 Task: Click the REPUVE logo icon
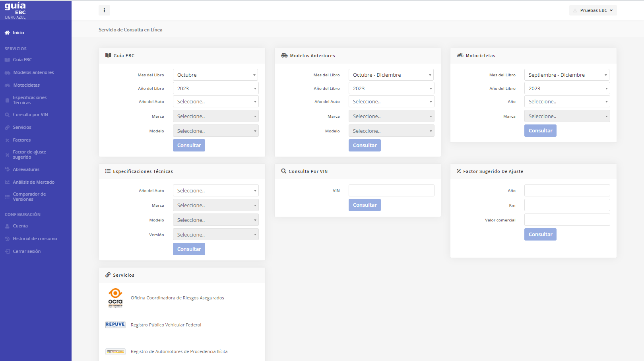[115, 325]
